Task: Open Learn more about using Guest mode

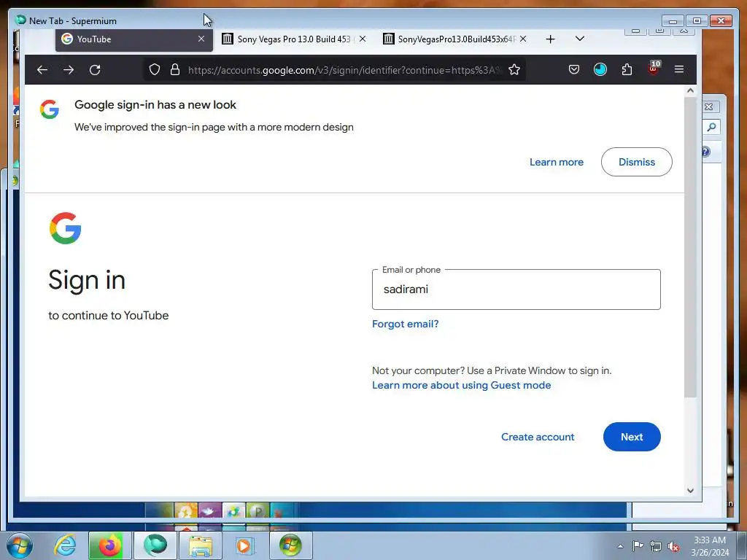Action: [461, 385]
